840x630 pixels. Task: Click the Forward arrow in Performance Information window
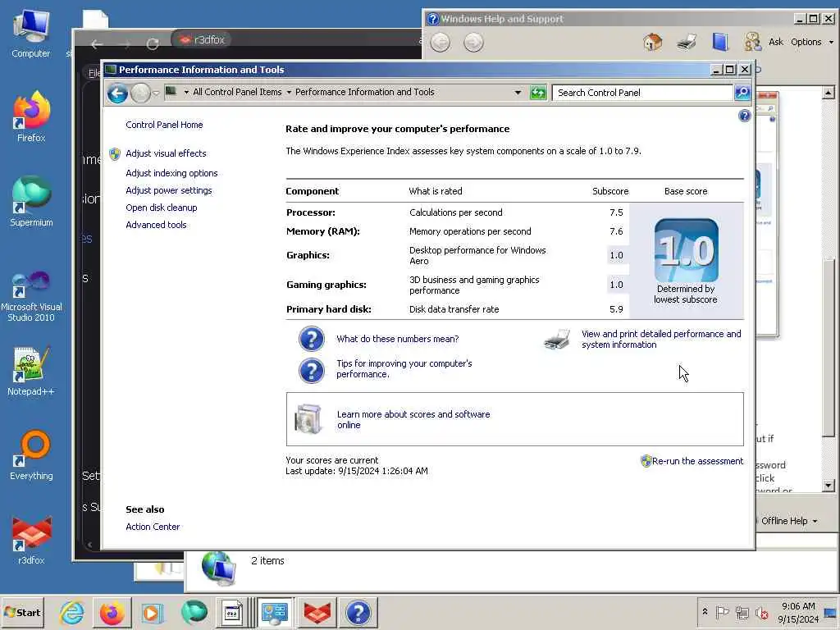point(140,94)
